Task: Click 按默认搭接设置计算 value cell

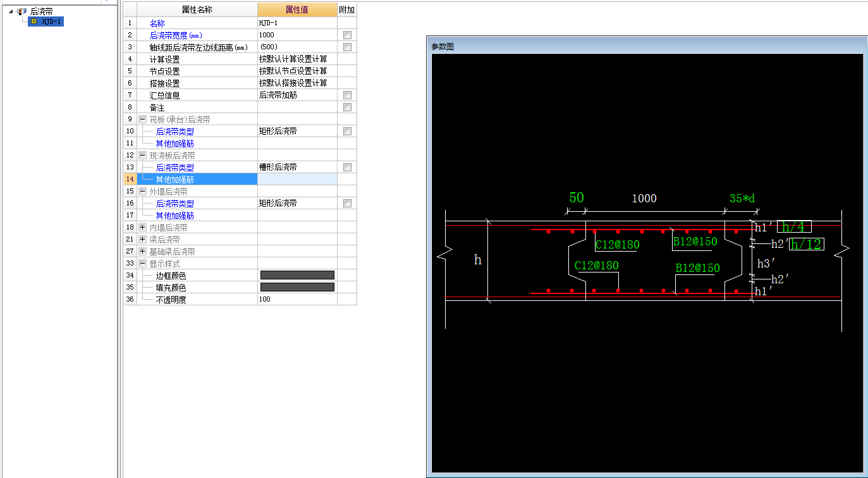Action: [297, 83]
